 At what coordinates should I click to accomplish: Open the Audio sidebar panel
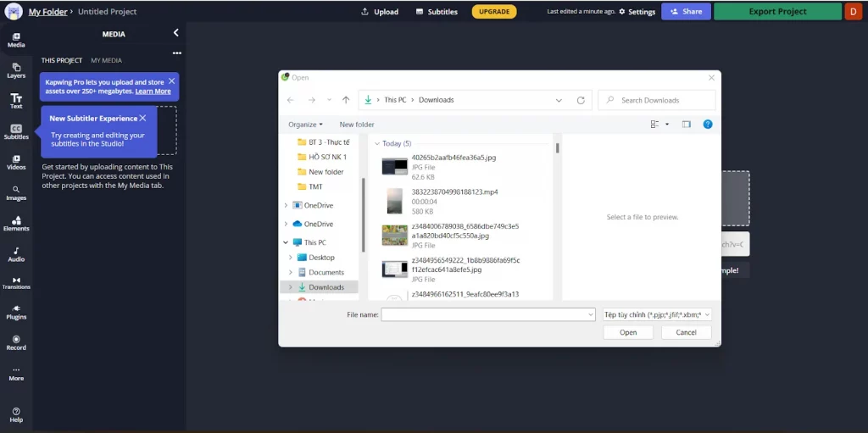point(16,254)
